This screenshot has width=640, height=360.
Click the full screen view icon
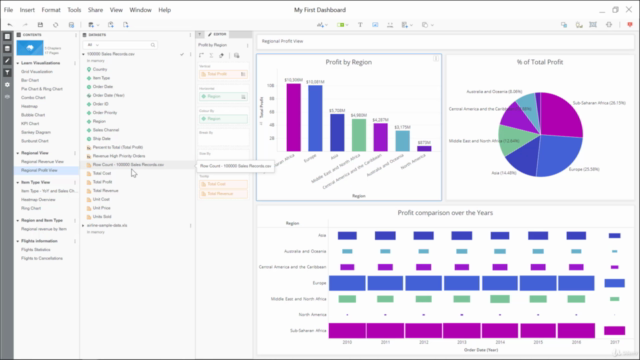click(x=593, y=25)
